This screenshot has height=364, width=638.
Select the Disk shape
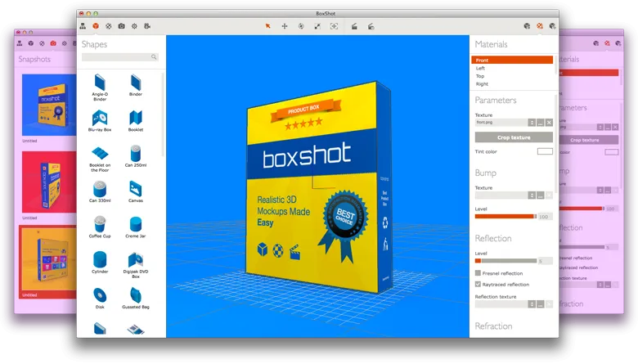tap(100, 298)
